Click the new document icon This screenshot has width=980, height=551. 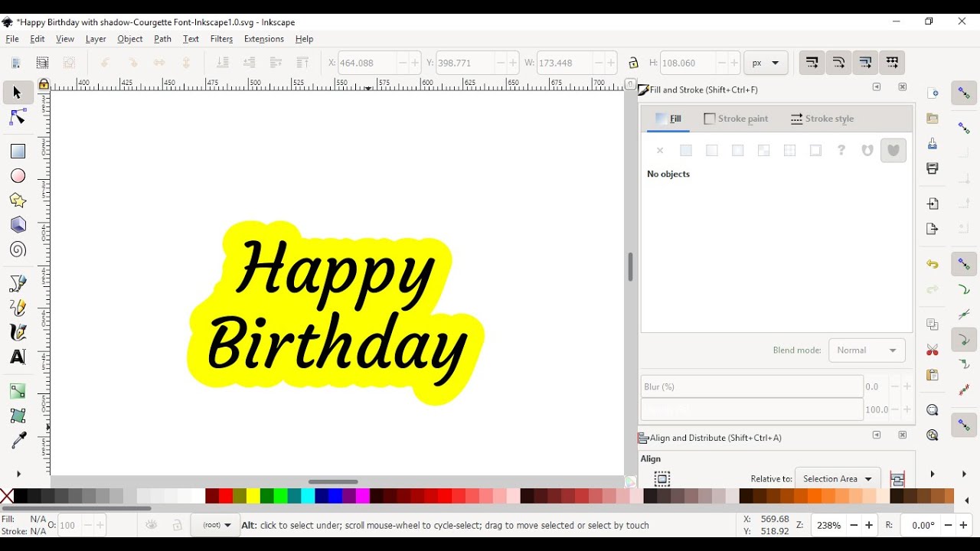[933, 93]
